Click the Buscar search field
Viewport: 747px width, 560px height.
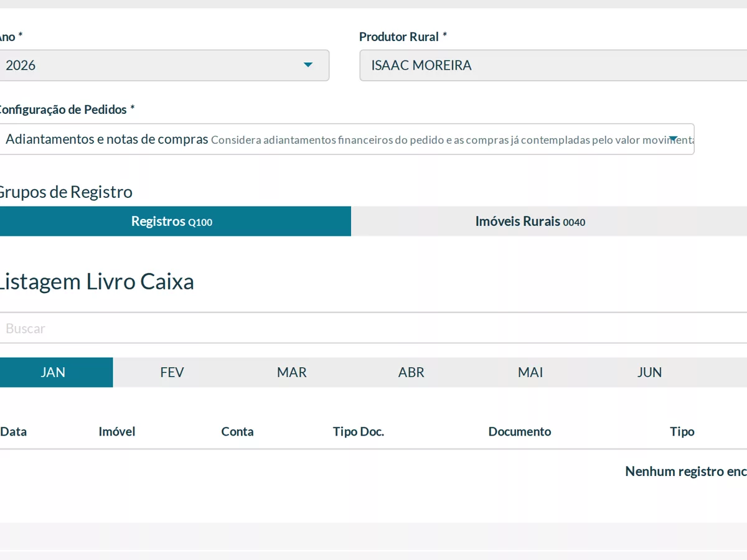coord(374,329)
